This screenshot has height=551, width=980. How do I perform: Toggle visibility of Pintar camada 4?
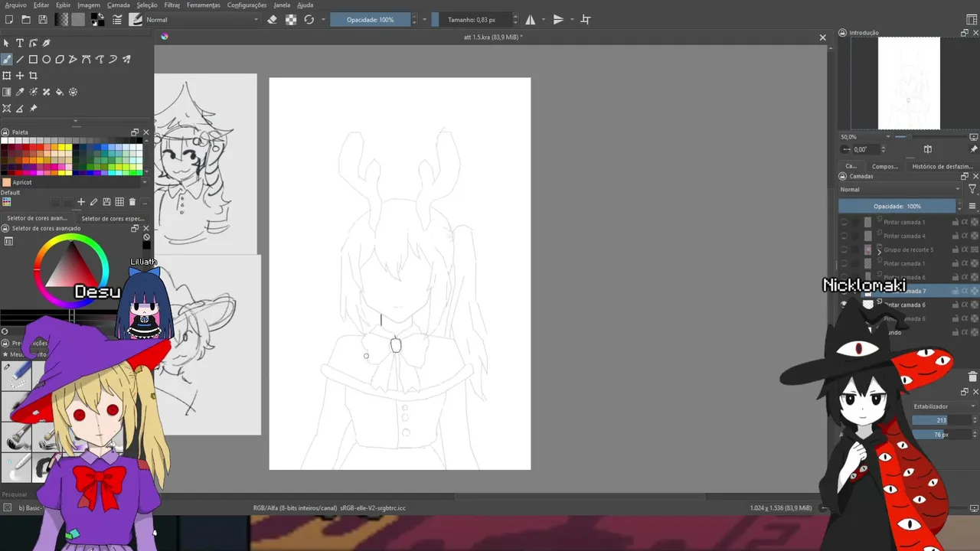tap(844, 236)
